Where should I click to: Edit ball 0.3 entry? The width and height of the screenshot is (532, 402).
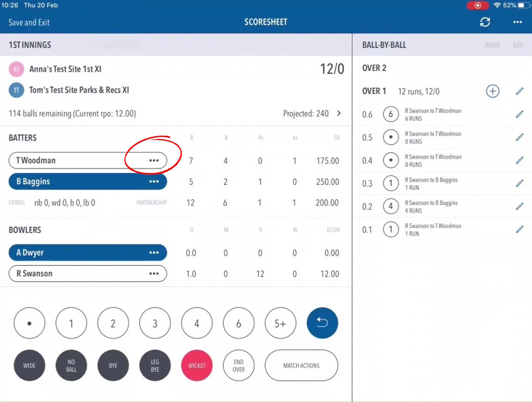tap(520, 184)
